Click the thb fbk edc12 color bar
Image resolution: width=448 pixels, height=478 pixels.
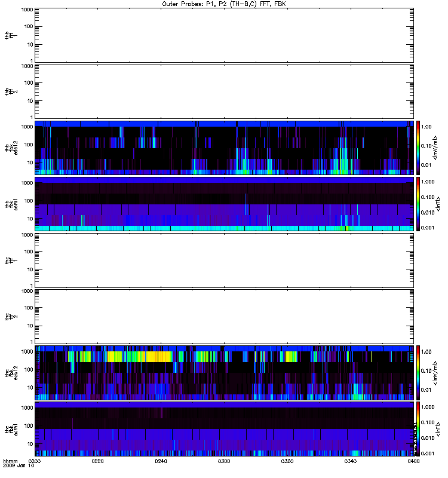[x=418, y=148]
